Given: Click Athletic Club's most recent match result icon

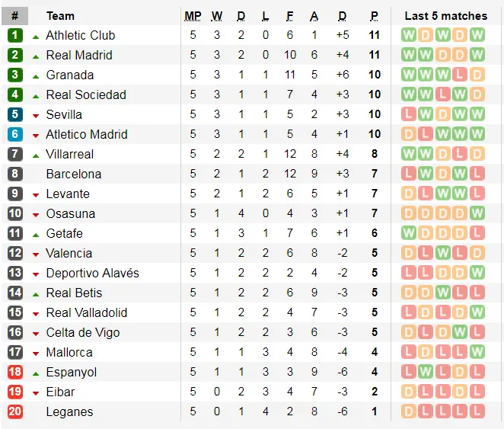Looking at the screenshot, I should (477, 35).
